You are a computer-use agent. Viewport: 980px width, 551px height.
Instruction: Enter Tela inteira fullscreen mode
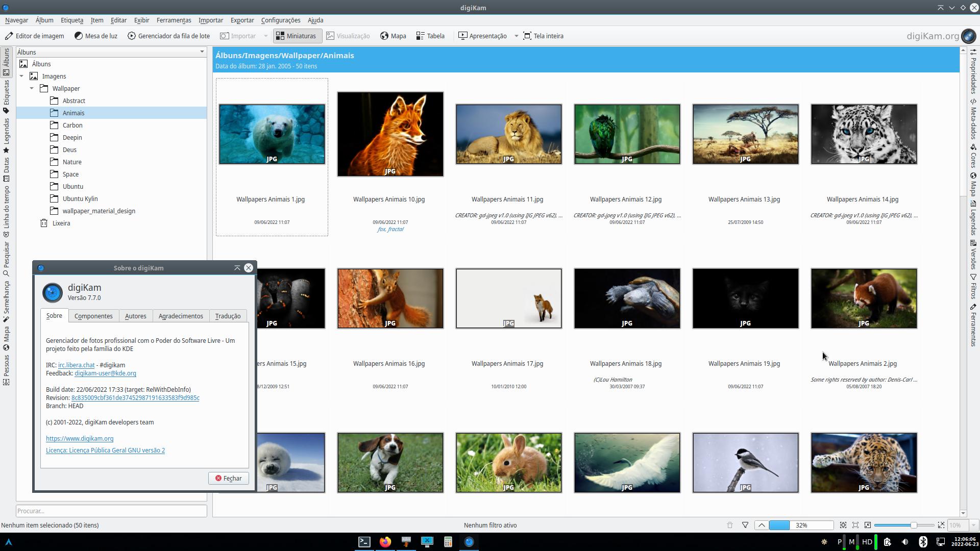click(543, 36)
